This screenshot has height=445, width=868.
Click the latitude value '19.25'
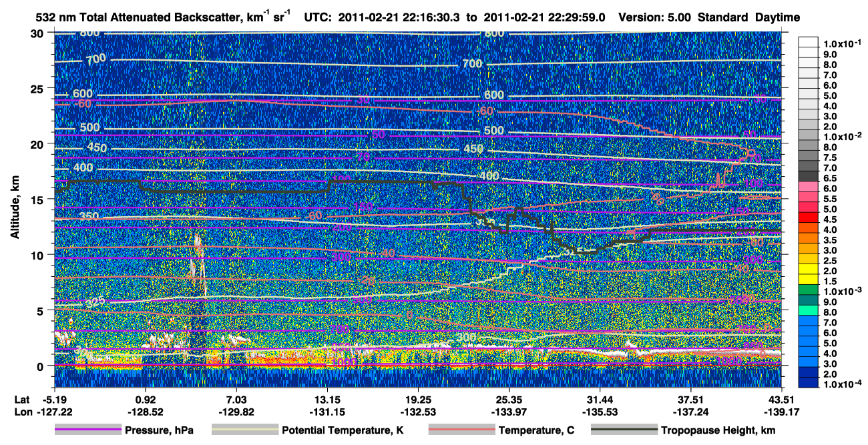pos(418,400)
